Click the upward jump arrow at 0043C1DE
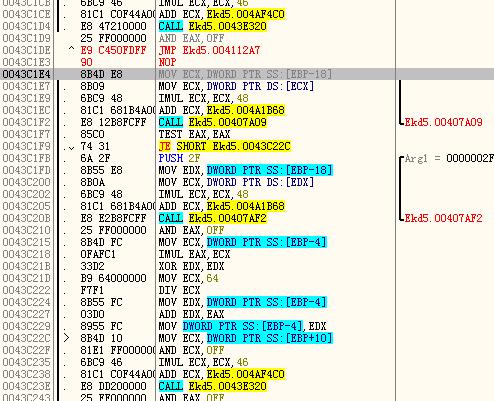The image size is (494, 401). click(x=71, y=49)
